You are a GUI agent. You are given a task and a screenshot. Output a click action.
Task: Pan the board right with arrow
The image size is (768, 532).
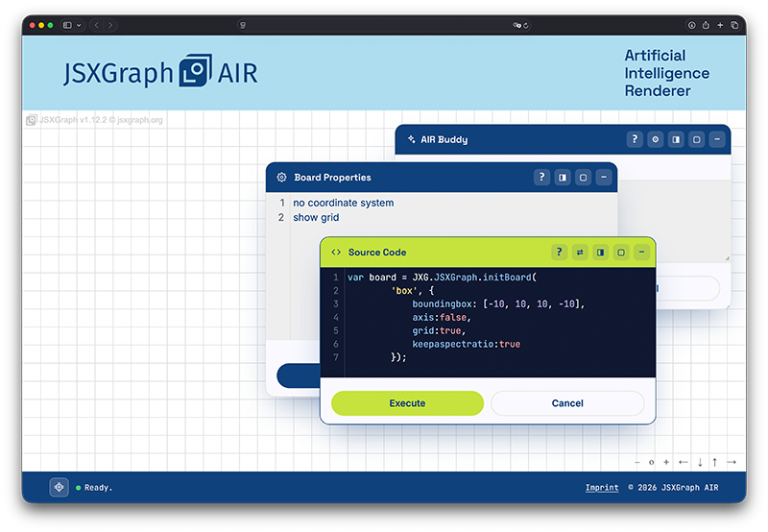coord(732,462)
